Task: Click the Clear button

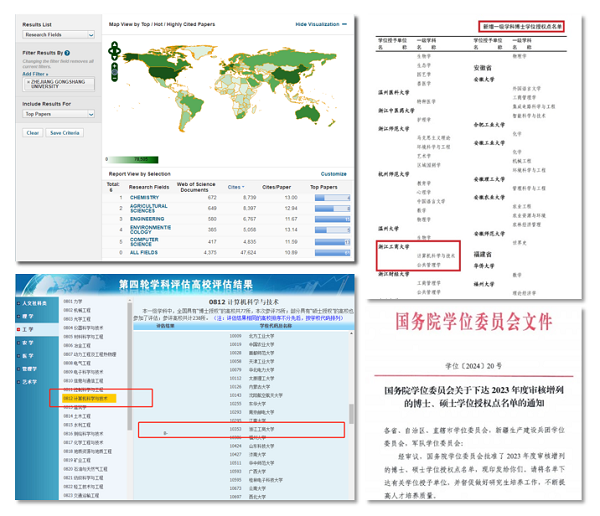Action: pos(32,133)
